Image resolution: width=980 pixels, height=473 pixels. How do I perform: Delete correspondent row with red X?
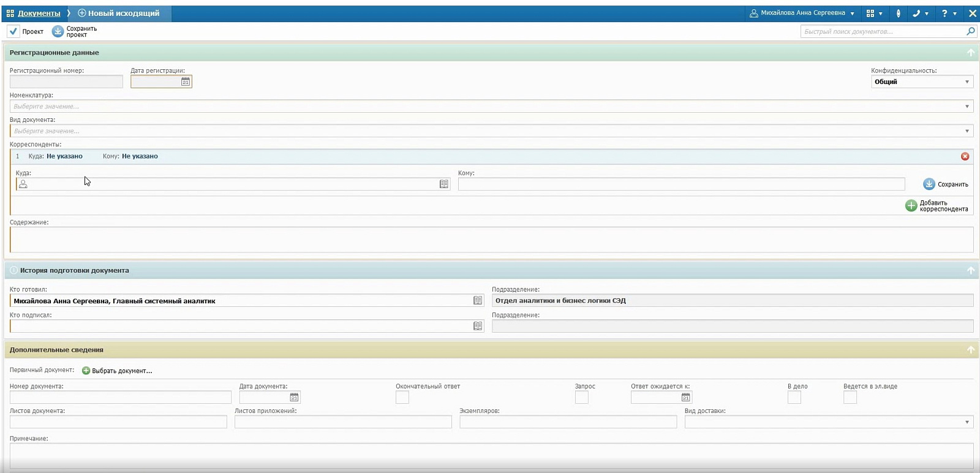[x=965, y=156]
